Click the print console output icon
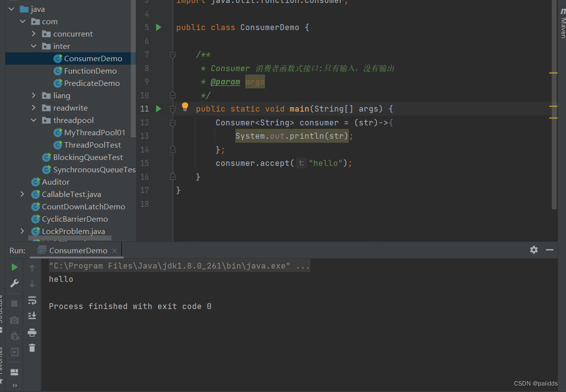 point(32,332)
